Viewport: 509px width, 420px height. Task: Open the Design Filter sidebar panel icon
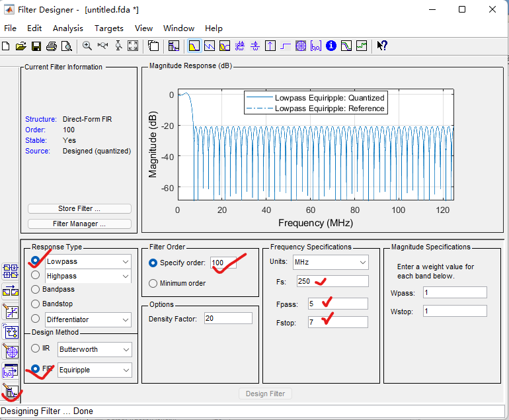coord(11,392)
